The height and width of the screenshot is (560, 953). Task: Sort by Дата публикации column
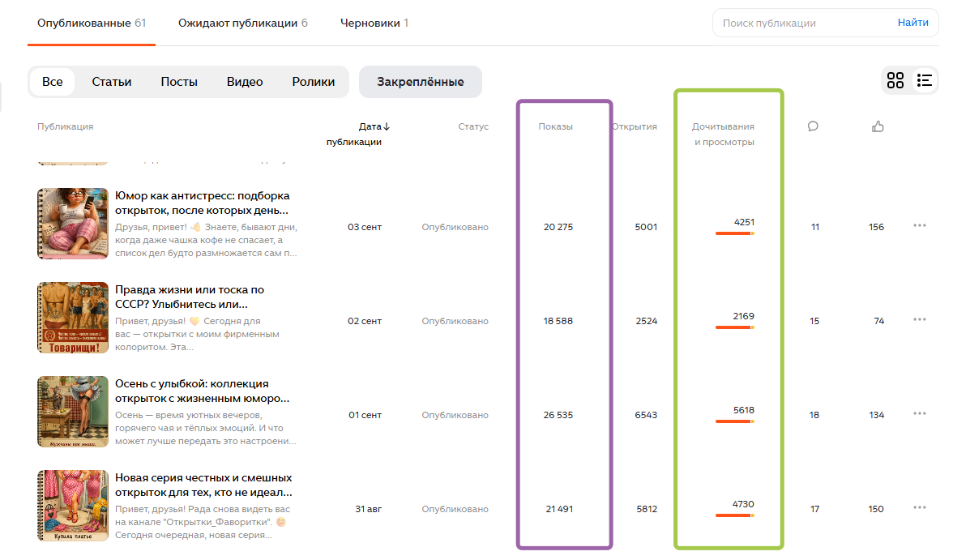tap(358, 134)
